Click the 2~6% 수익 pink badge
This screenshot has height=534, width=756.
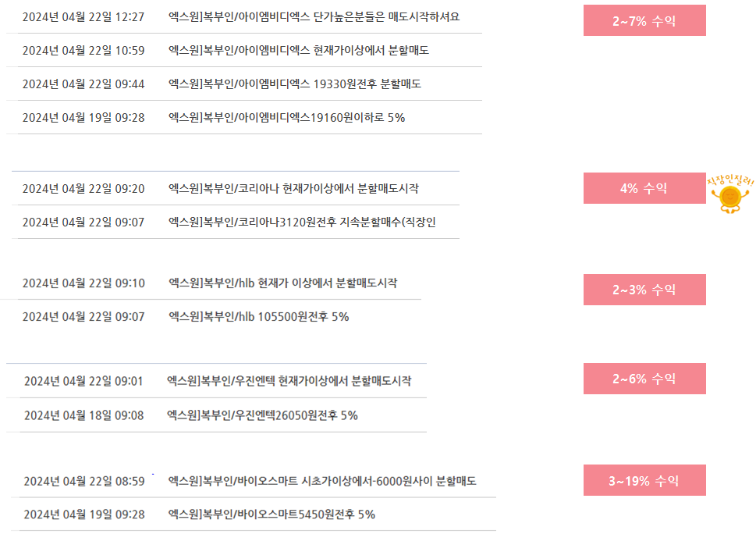click(644, 379)
